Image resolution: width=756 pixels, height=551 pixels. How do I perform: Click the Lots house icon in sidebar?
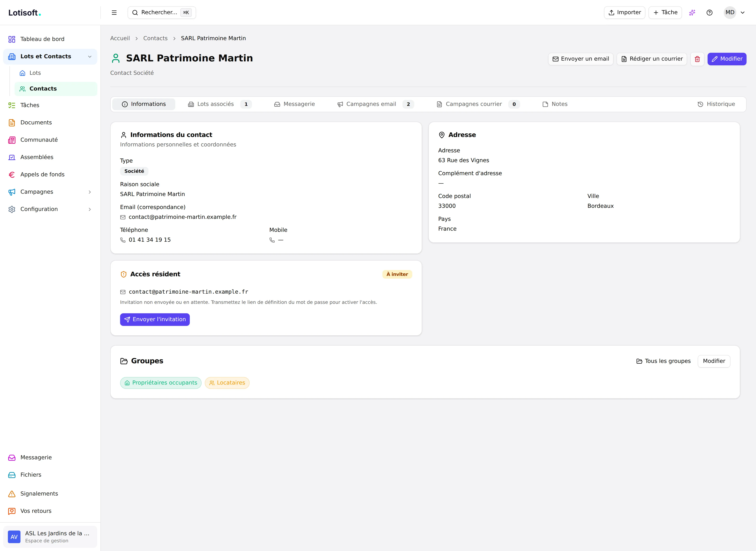[22, 73]
